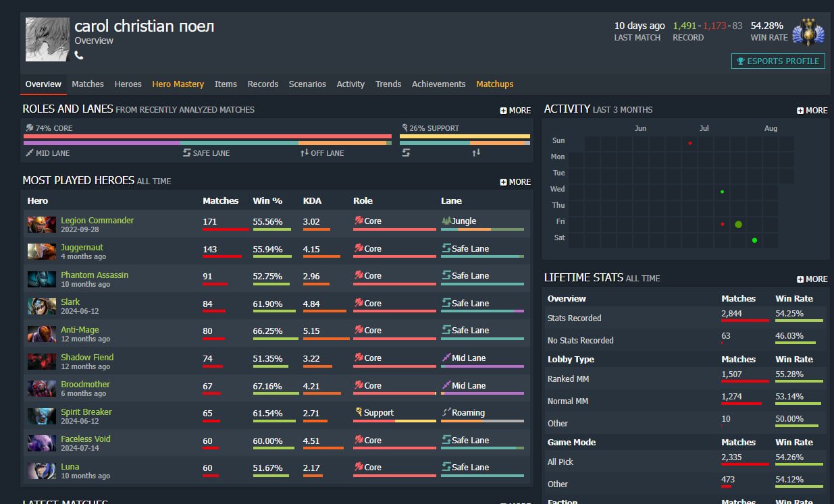Expand MORE in Activity section
This screenshot has width=834, height=504.
(812, 110)
